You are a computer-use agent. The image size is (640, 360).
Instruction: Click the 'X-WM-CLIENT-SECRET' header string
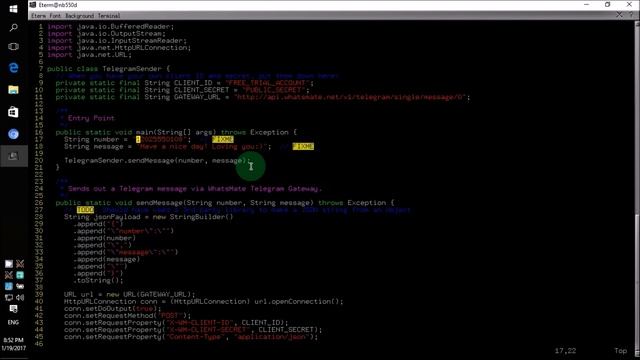208,329
